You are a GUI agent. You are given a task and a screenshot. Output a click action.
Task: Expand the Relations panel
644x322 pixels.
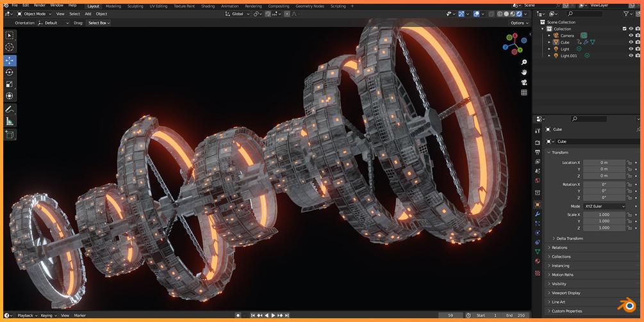point(559,248)
